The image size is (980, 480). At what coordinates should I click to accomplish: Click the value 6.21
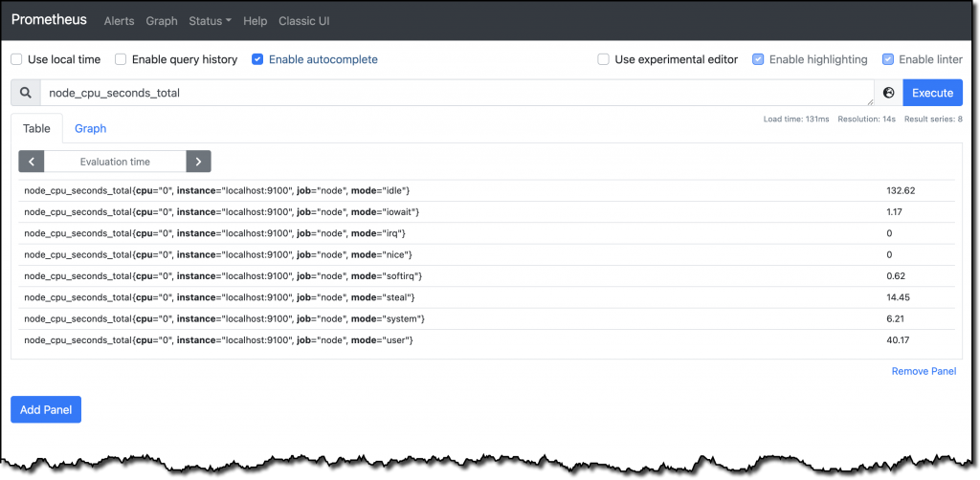[895, 319]
